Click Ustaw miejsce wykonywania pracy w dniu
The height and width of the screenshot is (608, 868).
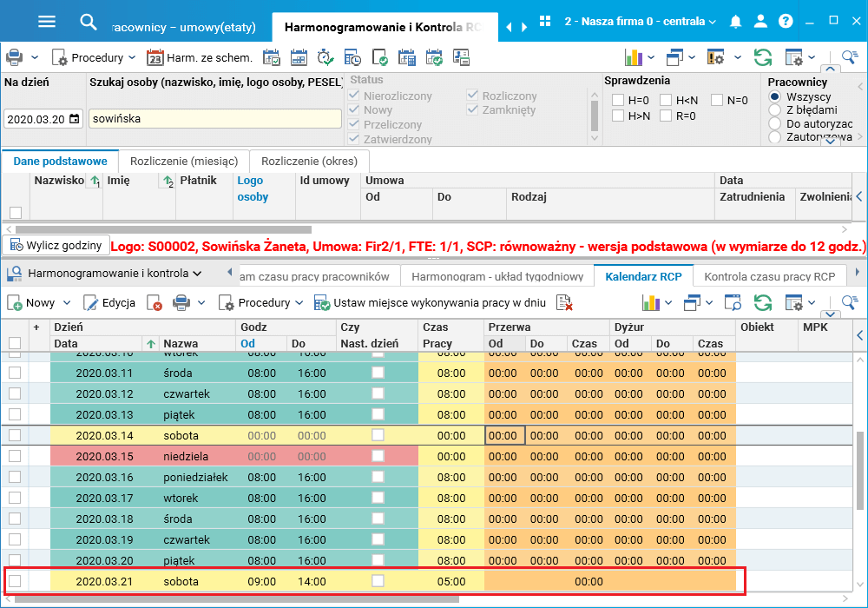(x=430, y=303)
